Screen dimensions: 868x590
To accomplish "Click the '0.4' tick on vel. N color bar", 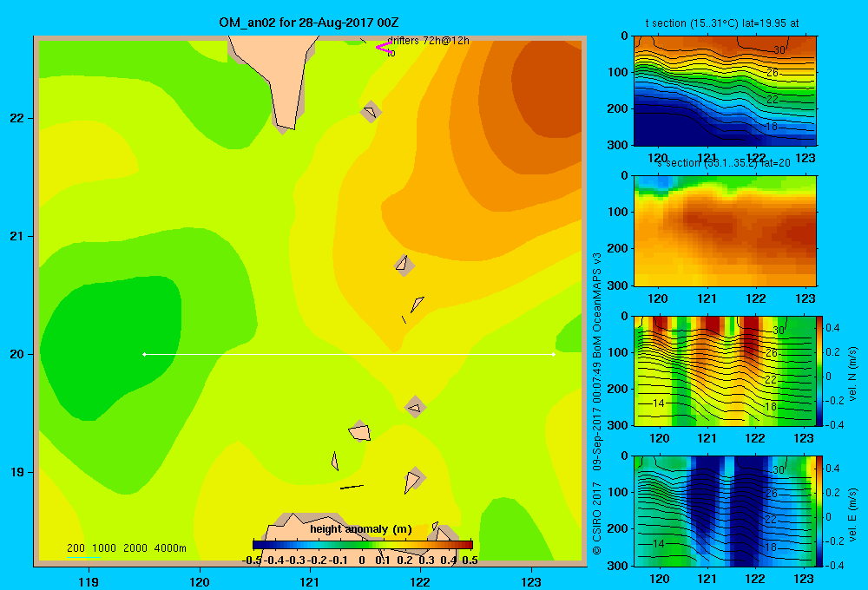I will (x=832, y=328).
